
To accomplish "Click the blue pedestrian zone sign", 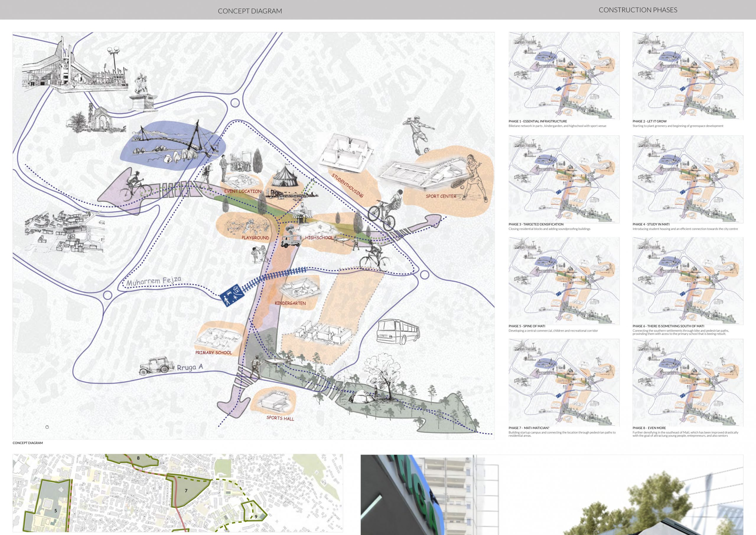I will (232, 295).
